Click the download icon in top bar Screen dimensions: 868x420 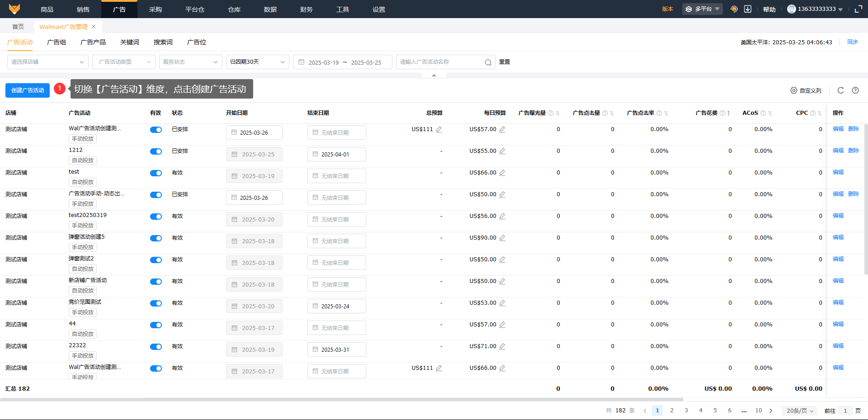748,9
